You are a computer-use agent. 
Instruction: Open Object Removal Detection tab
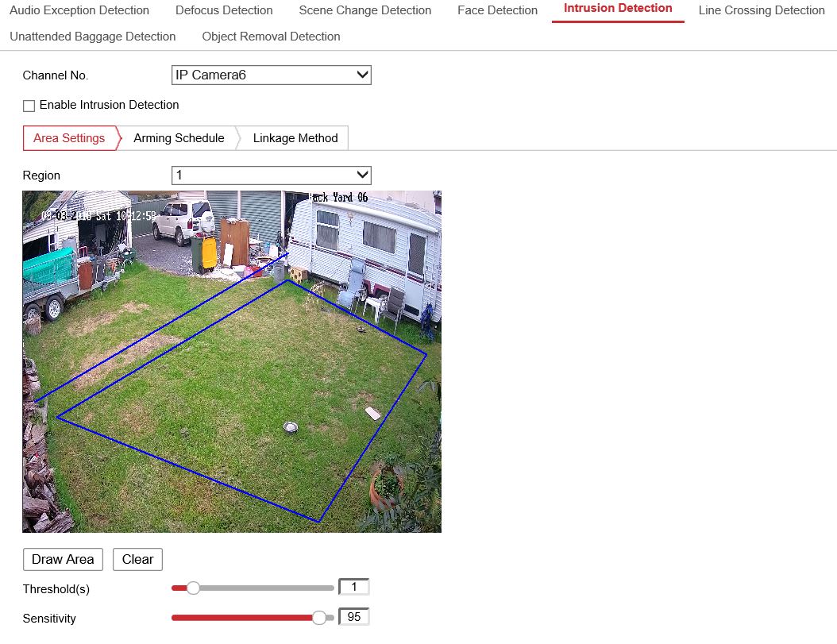[271, 37]
